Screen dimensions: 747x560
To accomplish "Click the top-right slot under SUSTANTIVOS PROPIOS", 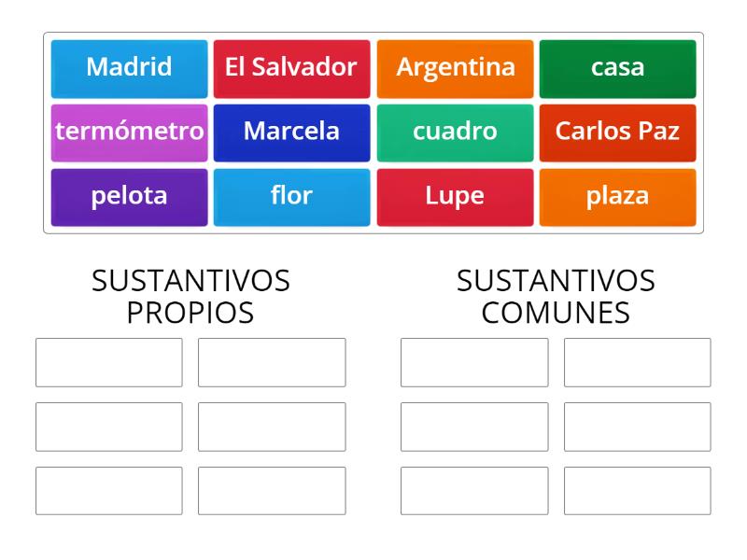I will [x=272, y=362].
